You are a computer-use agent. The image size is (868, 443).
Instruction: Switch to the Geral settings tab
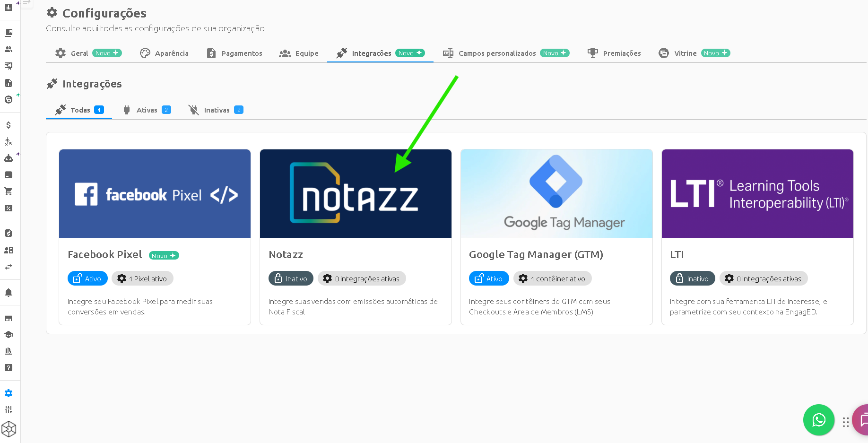88,53
